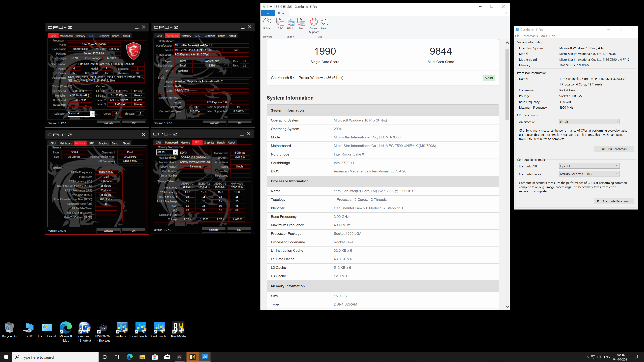Launch Geekbench 5 from the desktop
This screenshot has width=644, height=362.
pyautogui.click(x=159, y=330)
